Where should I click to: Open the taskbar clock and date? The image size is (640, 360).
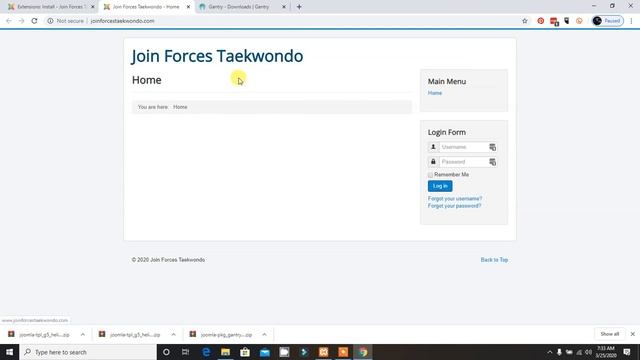(x=606, y=352)
